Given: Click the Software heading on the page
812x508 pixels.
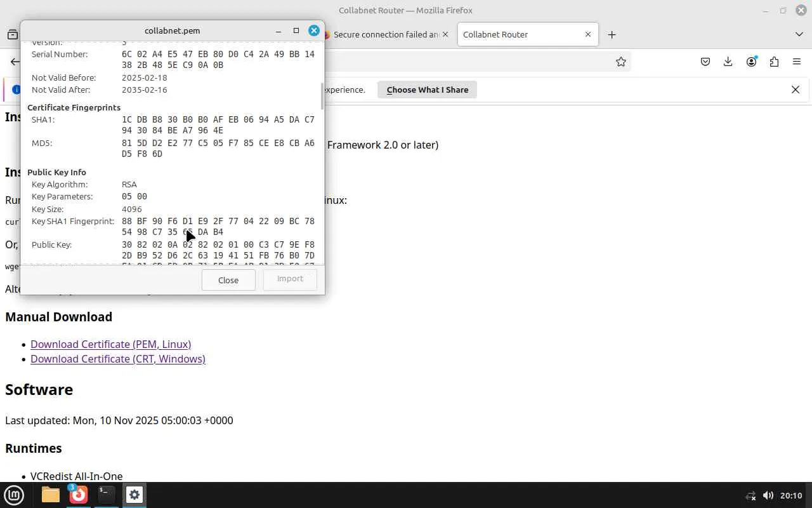Looking at the screenshot, I should (39, 389).
